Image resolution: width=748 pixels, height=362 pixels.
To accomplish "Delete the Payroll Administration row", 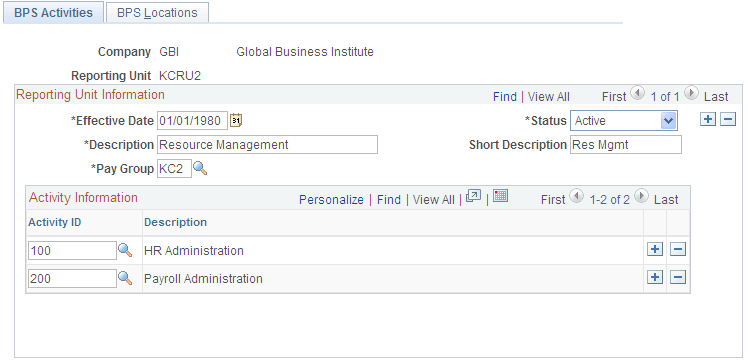I will pos(678,277).
